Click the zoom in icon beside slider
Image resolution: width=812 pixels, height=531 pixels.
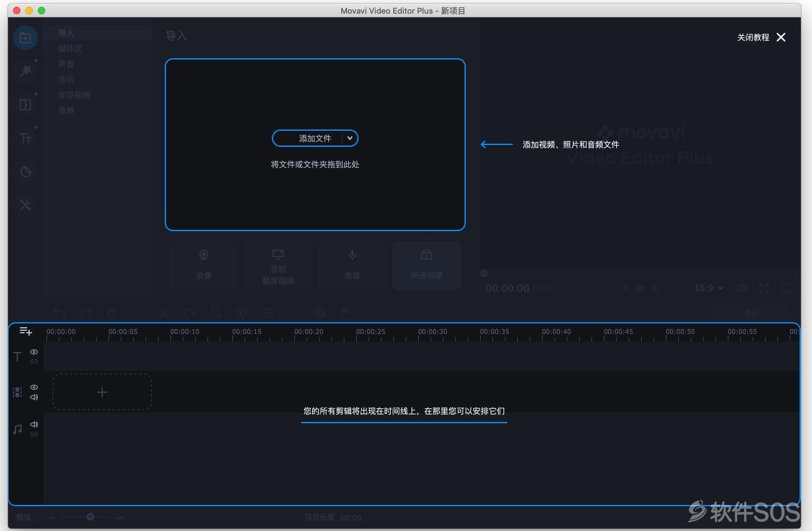point(120,517)
